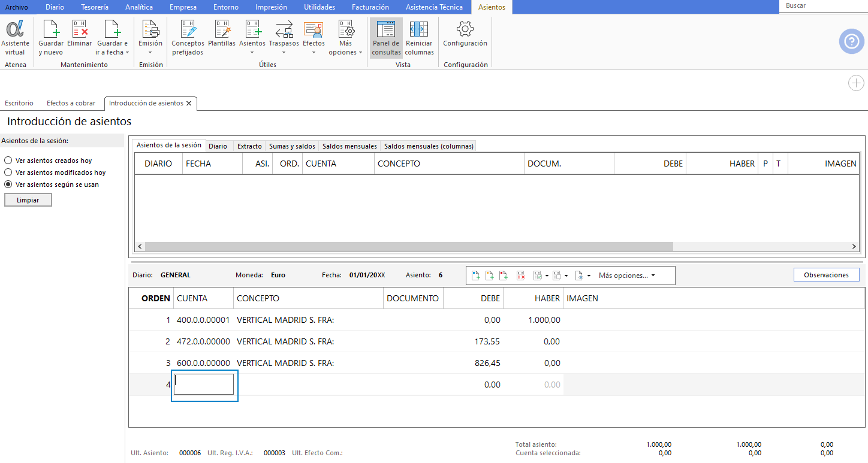Expand the Efectos dropdown arrow
The height and width of the screenshot is (463, 868).
[x=314, y=53]
